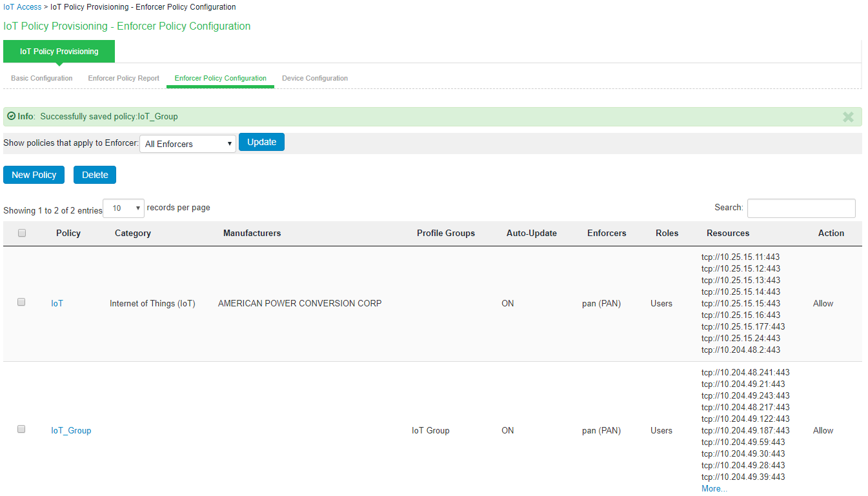868x496 pixels.
Task: Open the Enforcer Policy Report tab
Action: [x=123, y=78]
